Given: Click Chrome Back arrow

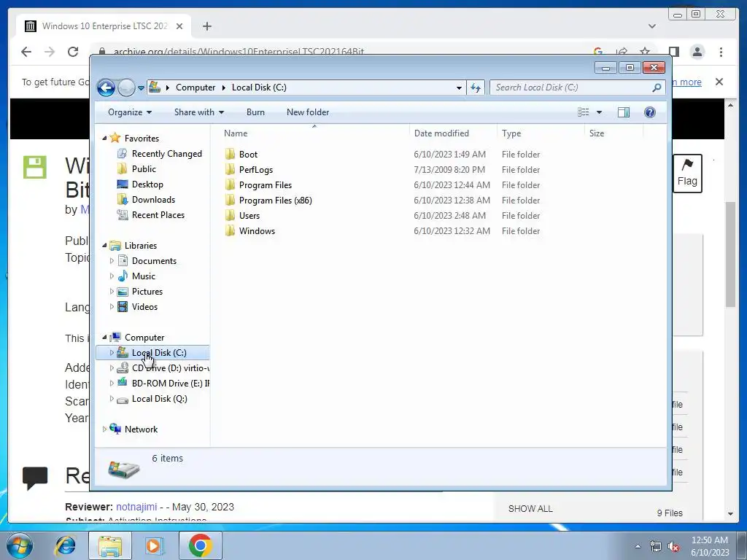Looking at the screenshot, I should coord(26,52).
